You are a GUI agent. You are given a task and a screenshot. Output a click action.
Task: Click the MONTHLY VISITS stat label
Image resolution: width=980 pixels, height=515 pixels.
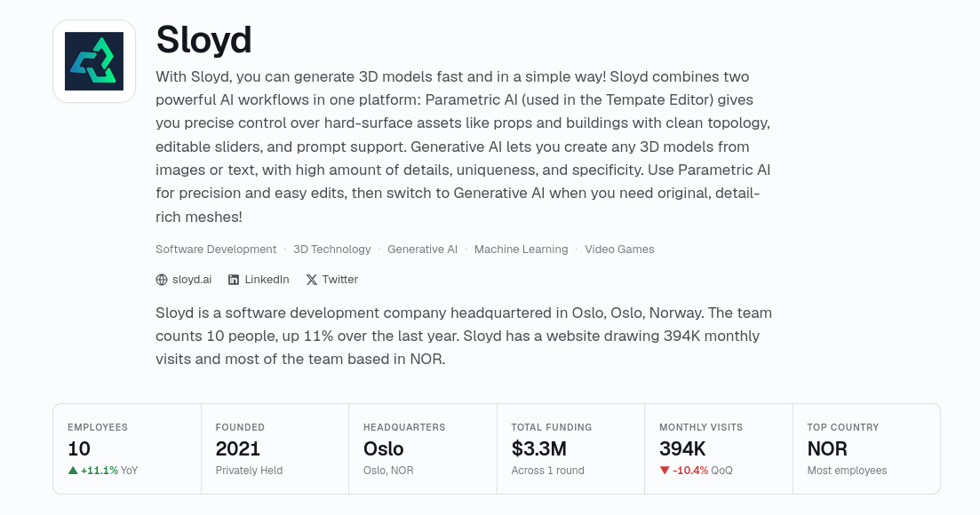coord(701,427)
